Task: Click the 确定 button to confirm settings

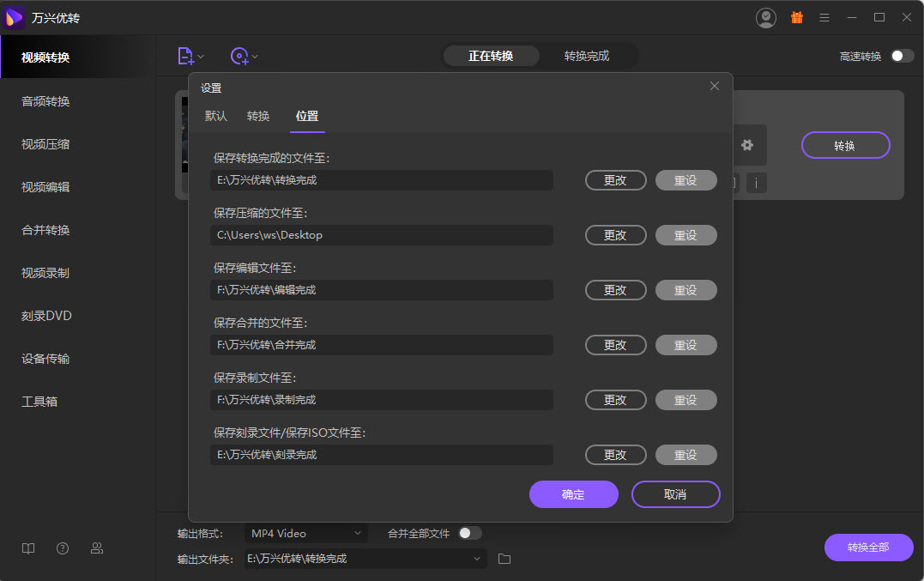Action: click(573, 494)
